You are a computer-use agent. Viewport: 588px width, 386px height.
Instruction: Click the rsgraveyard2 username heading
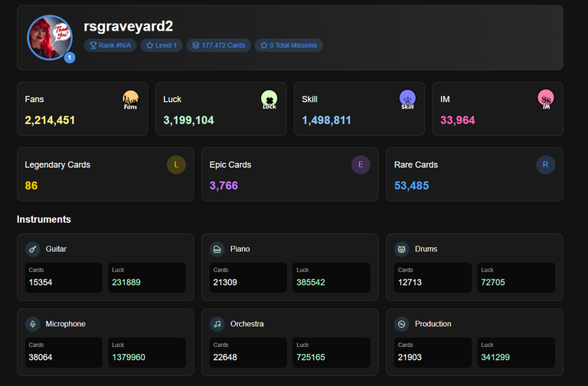pyautogui.click(x=129, y=26)
